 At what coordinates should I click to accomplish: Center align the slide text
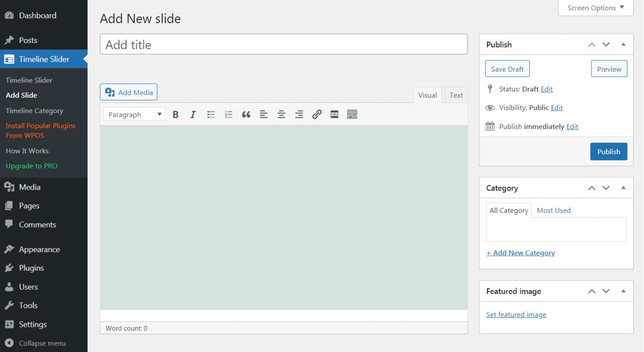pyautogui.click(x=281, y=114)
